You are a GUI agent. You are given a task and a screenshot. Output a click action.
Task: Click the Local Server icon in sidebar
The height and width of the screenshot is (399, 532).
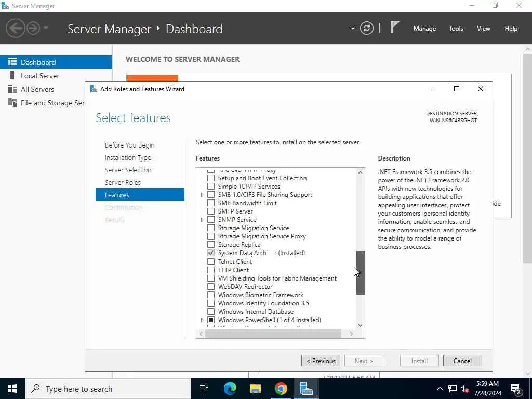pos(12,76)
